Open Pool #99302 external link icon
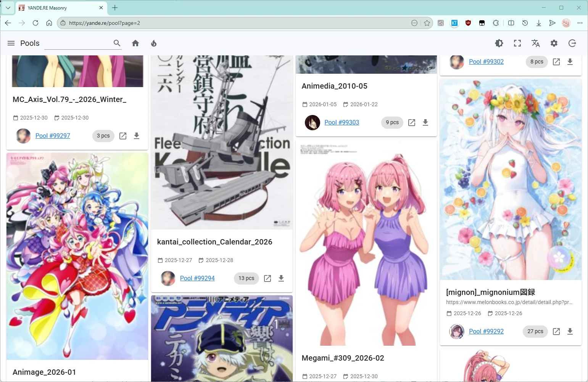Viewport: 588px width, 382px height. point(556,62)
